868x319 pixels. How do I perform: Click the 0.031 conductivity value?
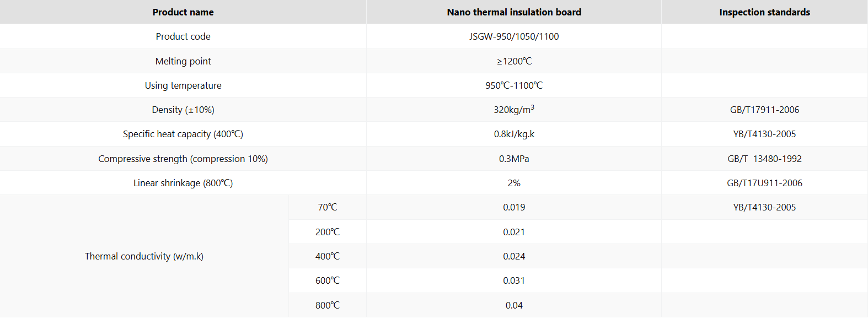(x=514, y=280)
